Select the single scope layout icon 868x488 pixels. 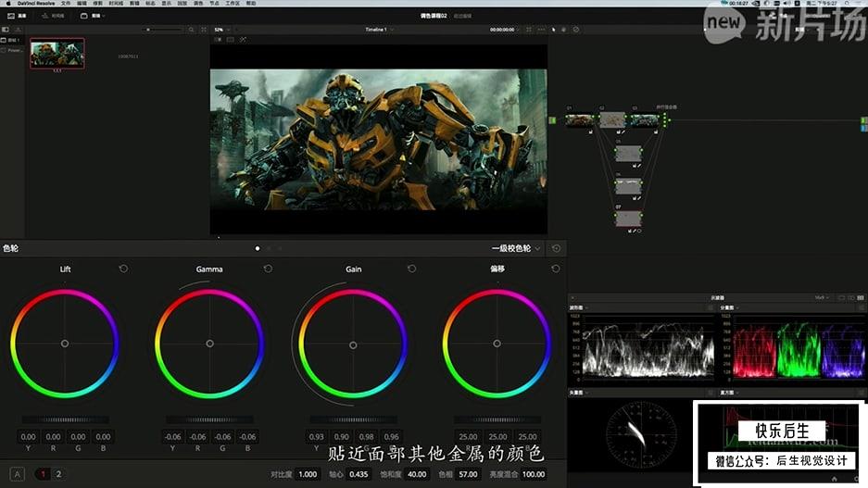842,297
